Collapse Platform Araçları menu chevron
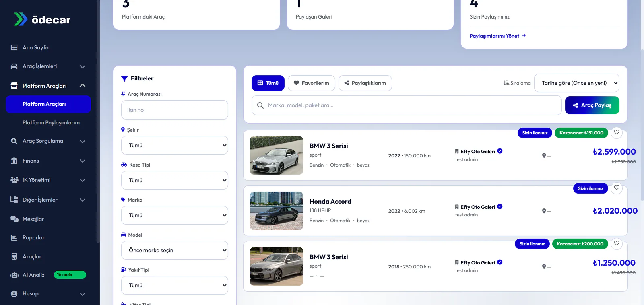Viewport: 644px width, 305px height. (x=83, y=86)
